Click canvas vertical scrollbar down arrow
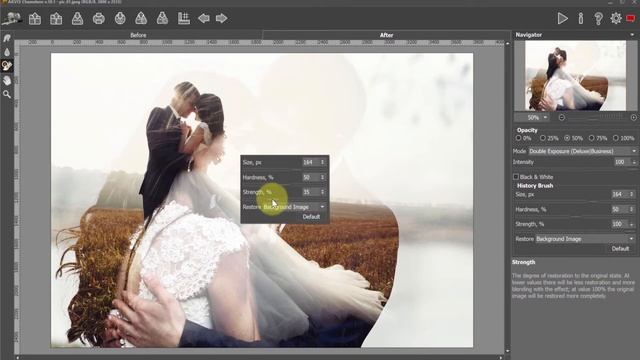The width and height of the screenshot is (640, 360). click(x=507, y=351)
